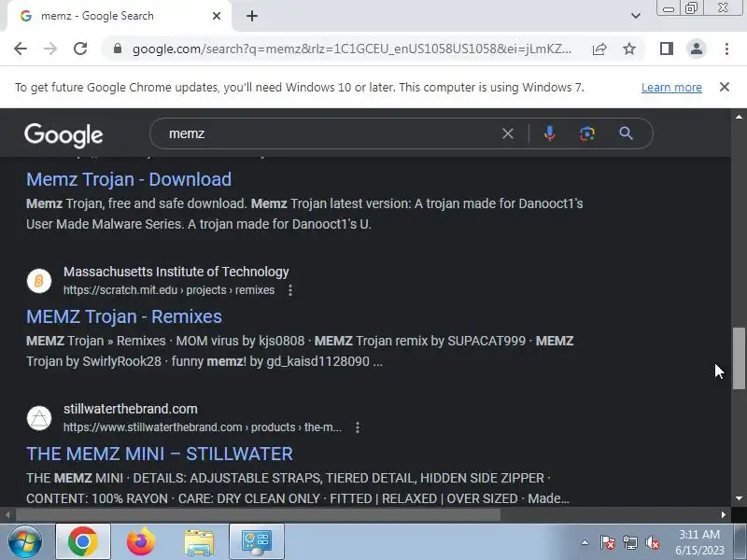Image resolution: width=747 pixels, height=560 pixels.
Task: Click the horizontal scrollbar thumb
Action: click(x=259, y=515)
